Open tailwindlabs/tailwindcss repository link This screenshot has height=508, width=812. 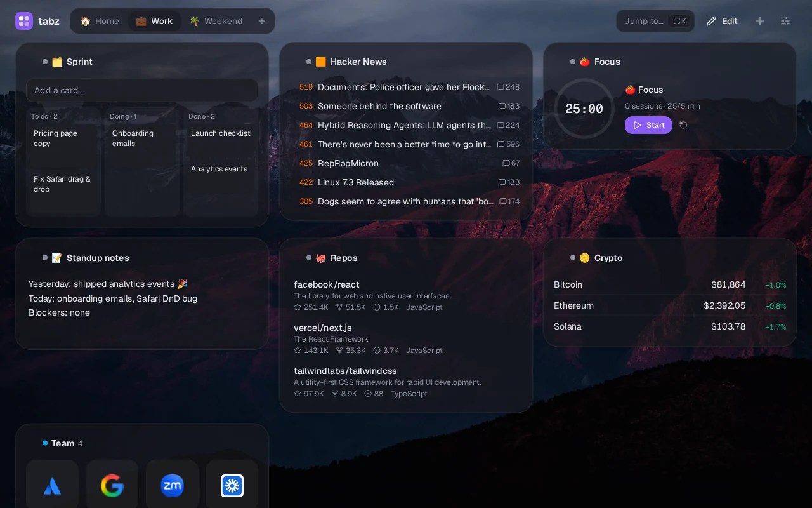(x=345, y=371)
